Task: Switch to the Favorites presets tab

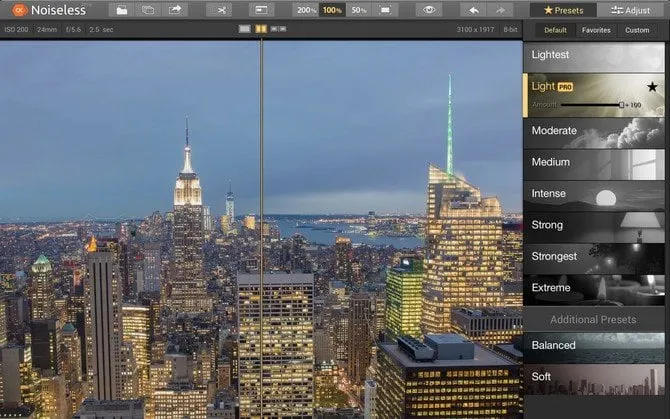Action: pos(596,30)
